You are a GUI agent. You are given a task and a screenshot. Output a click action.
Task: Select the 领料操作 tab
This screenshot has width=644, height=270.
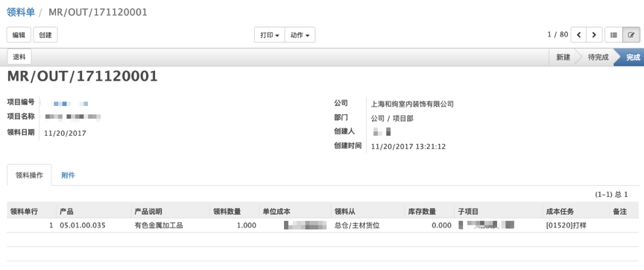pyautogui.click(x=29, y=175)
